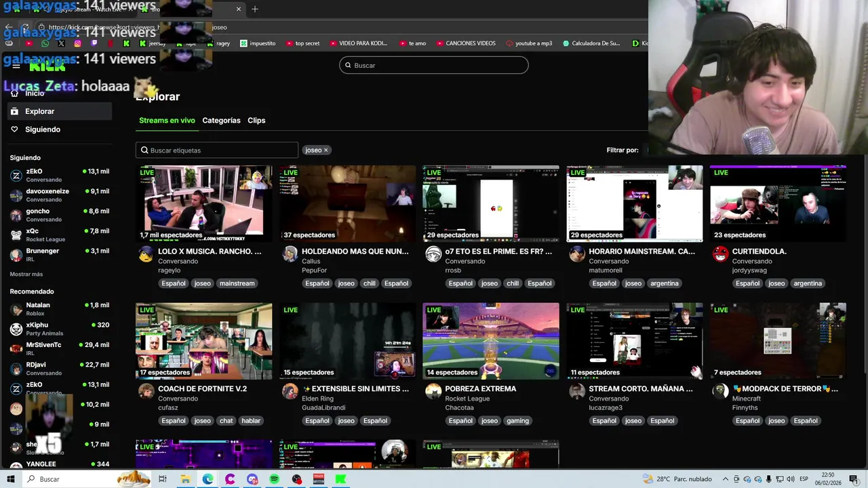Click matumorell streamer avatar

click(x=577, y=254)
